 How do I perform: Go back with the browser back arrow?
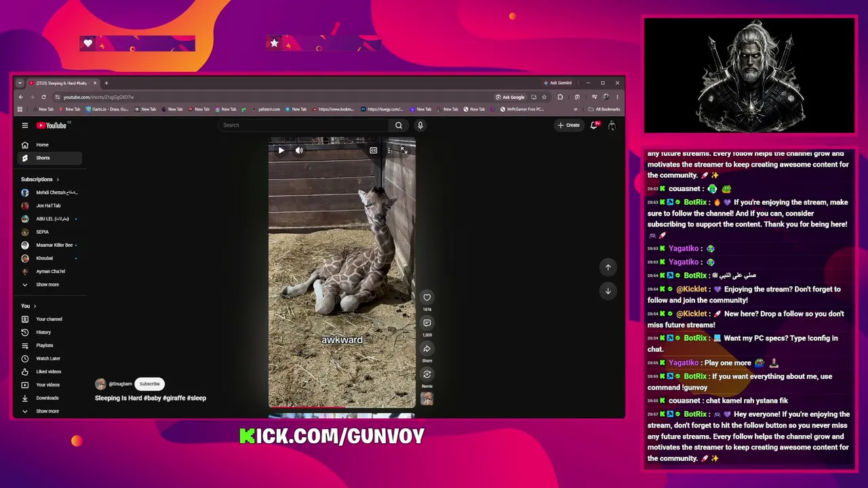21,97
